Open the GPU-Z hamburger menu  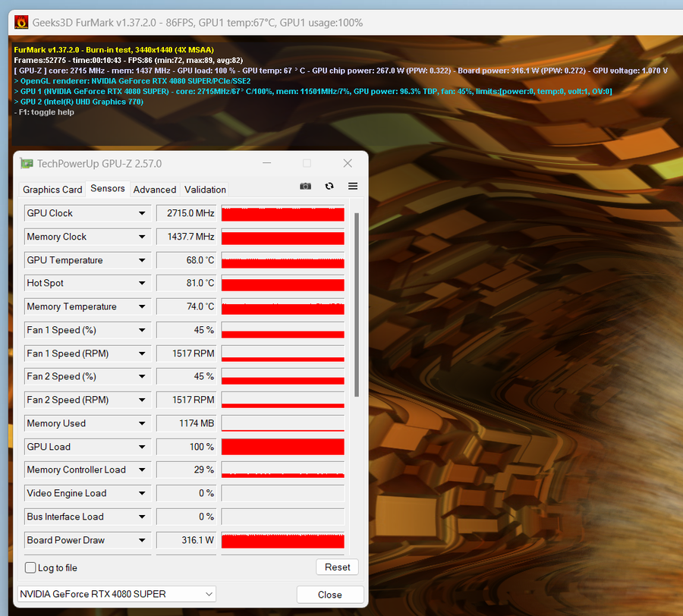tap(353, 187)
